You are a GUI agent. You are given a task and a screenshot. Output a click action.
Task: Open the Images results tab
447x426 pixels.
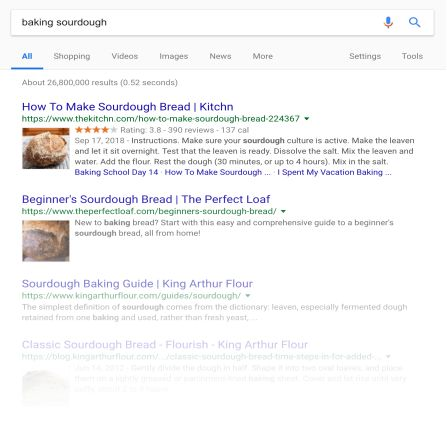pyautogui.click(x=174, y=56)
